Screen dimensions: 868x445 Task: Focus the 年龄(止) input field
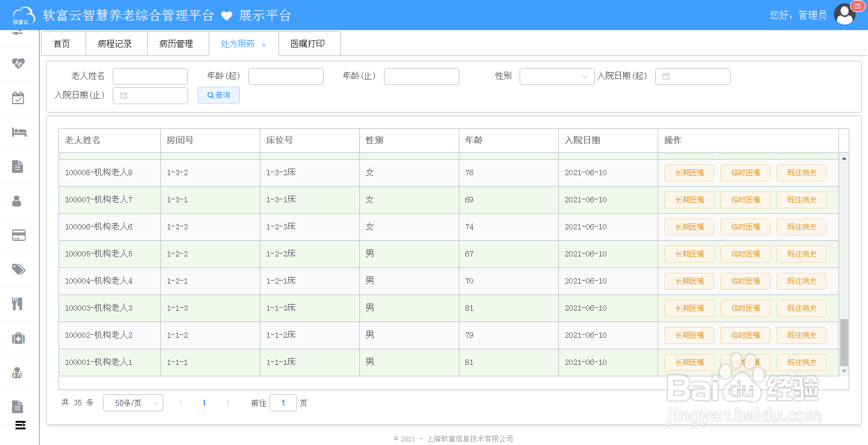pos(421,76)
